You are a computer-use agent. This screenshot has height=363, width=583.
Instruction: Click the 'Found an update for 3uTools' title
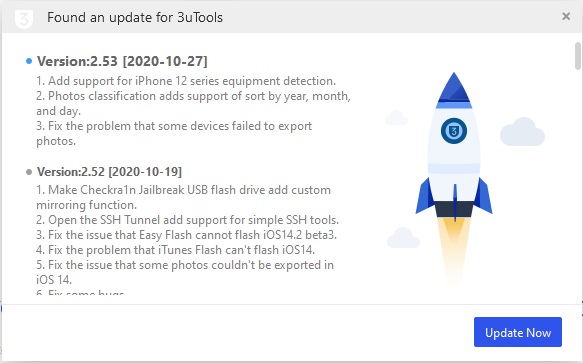point(135,17)
